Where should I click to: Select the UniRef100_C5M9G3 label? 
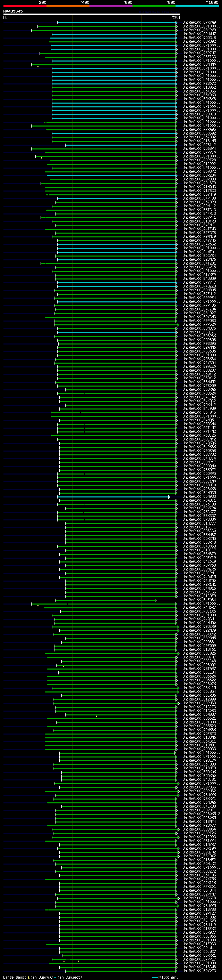pyautogui.click(x=199, y=496)
